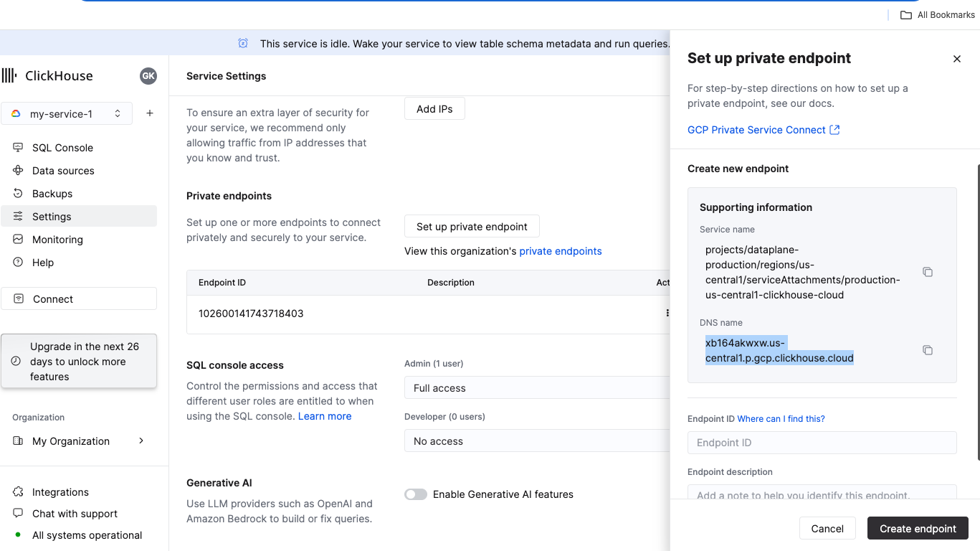Open the my-service-1 service selector
Screen dimensions: 980x551
67,113
